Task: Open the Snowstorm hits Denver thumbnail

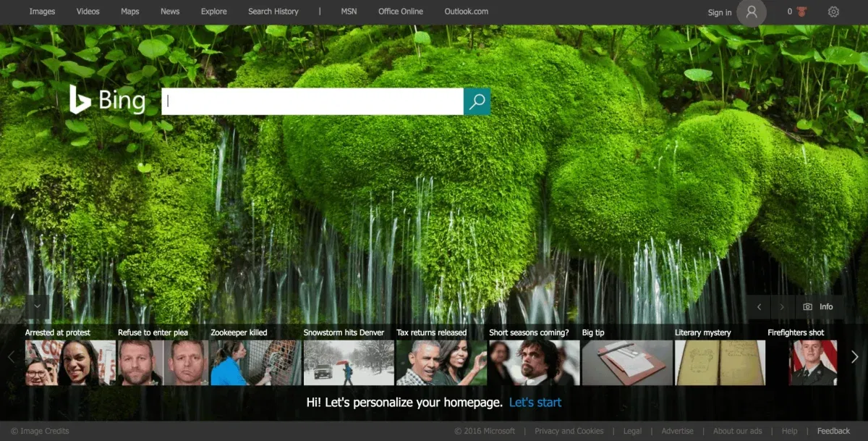Action: click(349, 363)
